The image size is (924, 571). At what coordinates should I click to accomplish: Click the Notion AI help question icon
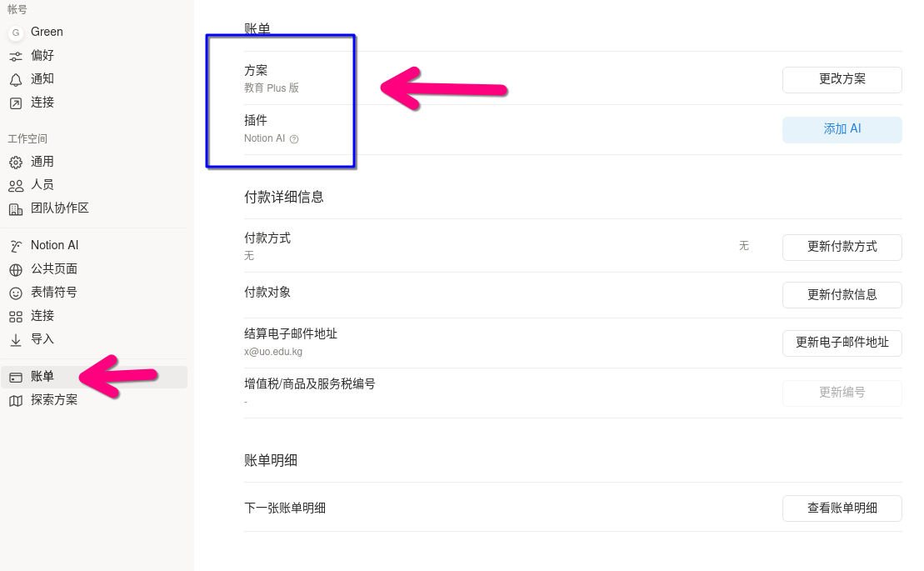point(294,139)
